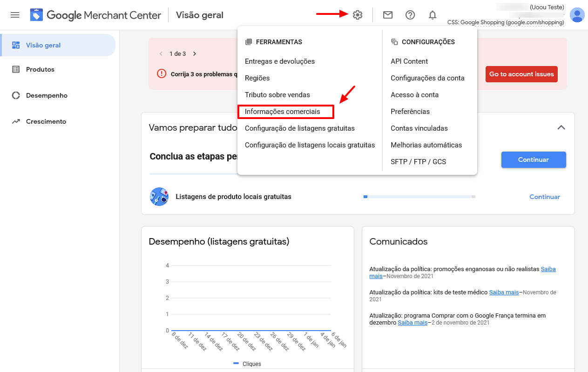588x372 pixels.
Task: Click the local listings illustration icon
Action: (159, 197)
